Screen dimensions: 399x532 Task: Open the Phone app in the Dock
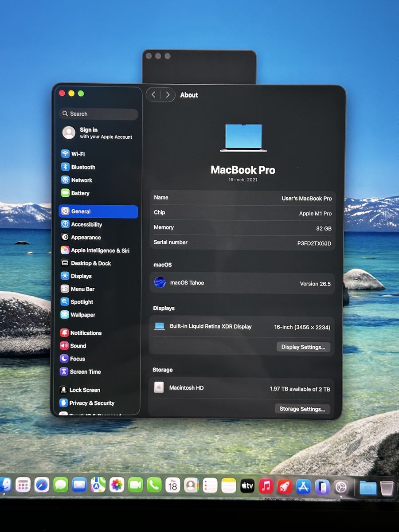154,485
